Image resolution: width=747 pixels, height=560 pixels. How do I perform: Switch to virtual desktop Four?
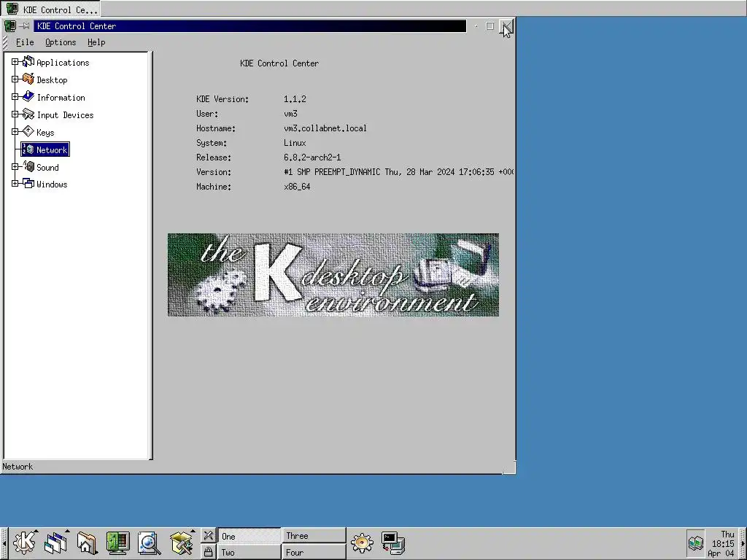(314, 552)
